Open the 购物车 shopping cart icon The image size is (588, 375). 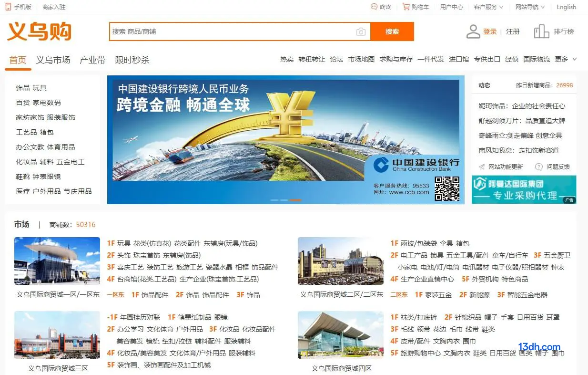(406, 7)
